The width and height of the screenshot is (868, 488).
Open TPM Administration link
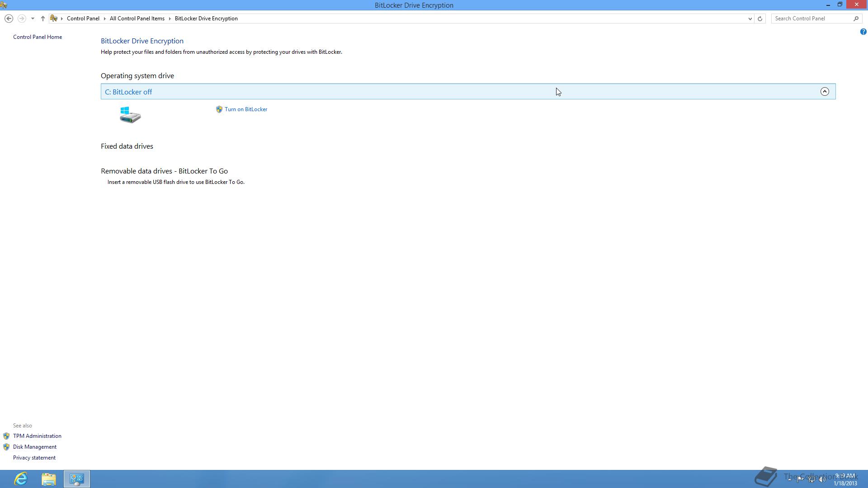point(37,436)
